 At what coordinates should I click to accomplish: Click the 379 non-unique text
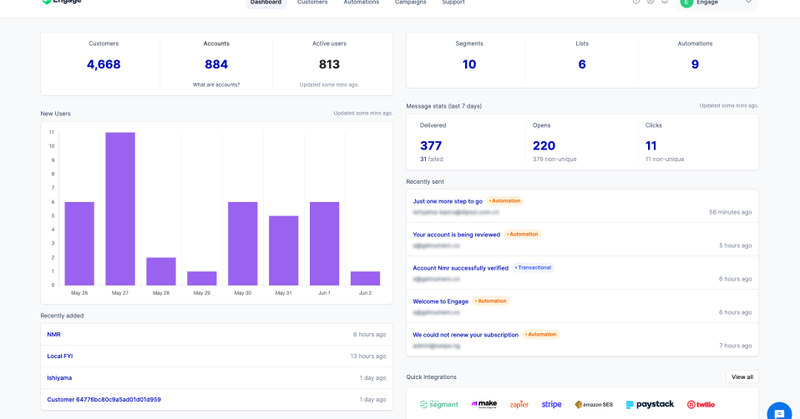555,159
